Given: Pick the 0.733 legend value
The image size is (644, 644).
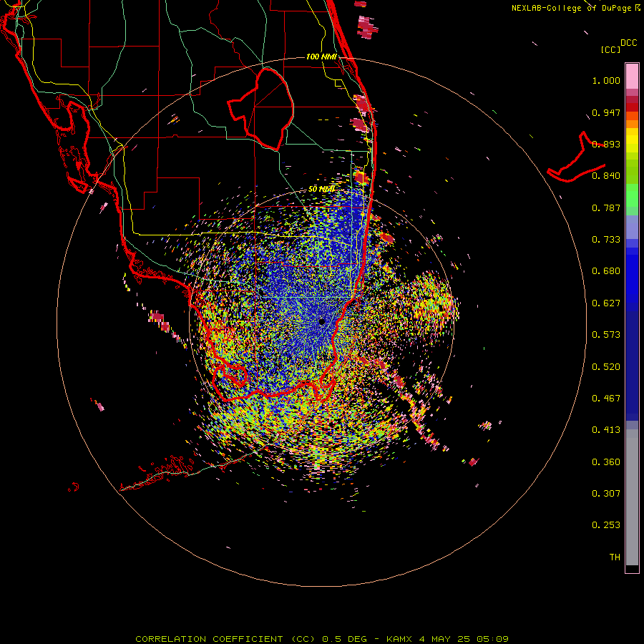Looking at the screenshot, I should click(606, 240).
